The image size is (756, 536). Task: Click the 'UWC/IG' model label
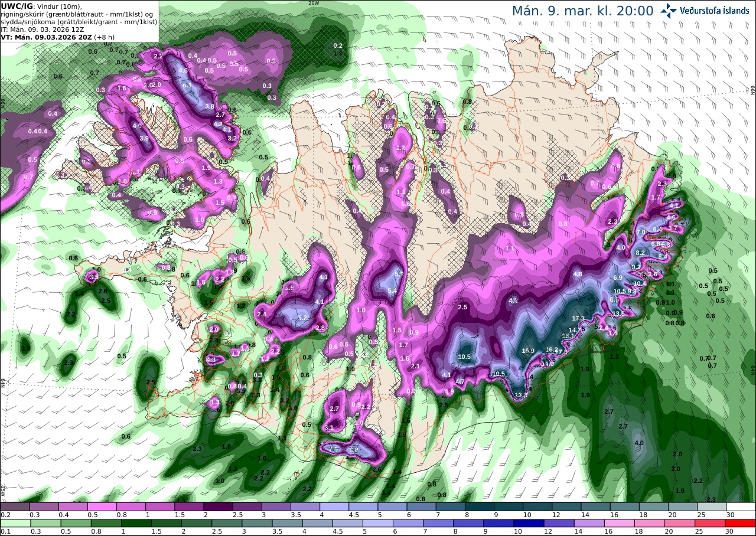click(x=16, y=6)
